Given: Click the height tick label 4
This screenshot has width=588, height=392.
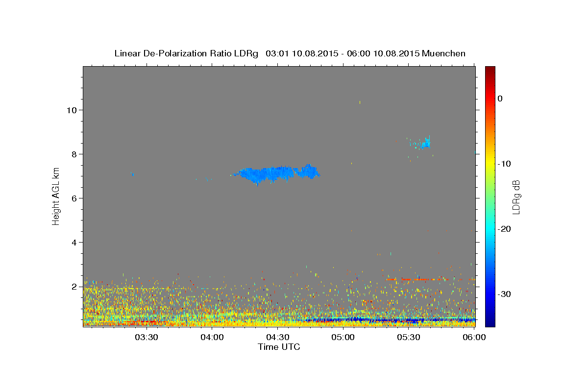Looking at the screenshot, I should [74, 242].
